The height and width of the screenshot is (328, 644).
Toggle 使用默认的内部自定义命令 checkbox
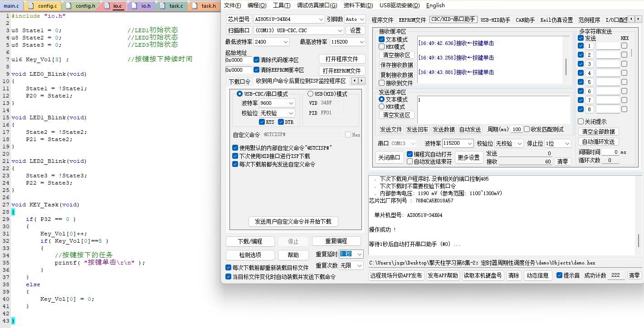[235, 148]
